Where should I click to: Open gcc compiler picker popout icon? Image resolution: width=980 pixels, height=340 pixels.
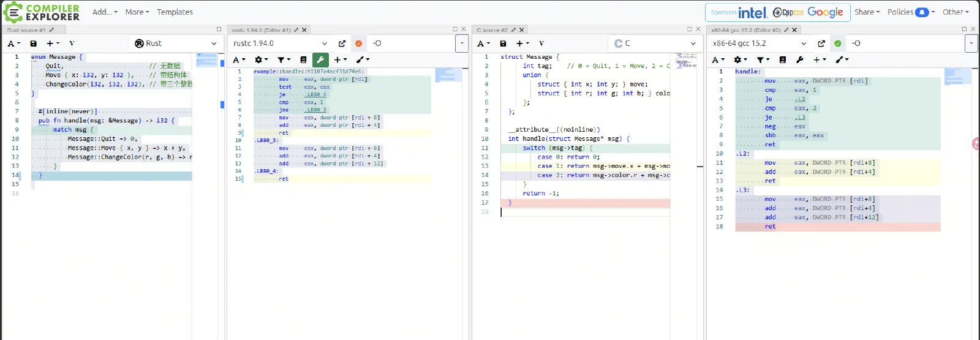(821, 43)
